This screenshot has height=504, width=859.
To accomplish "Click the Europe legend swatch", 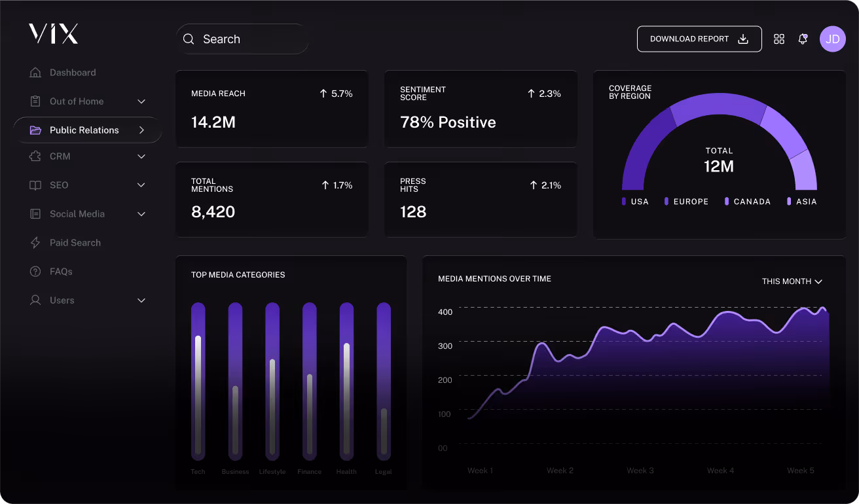I will coord(667,202).
